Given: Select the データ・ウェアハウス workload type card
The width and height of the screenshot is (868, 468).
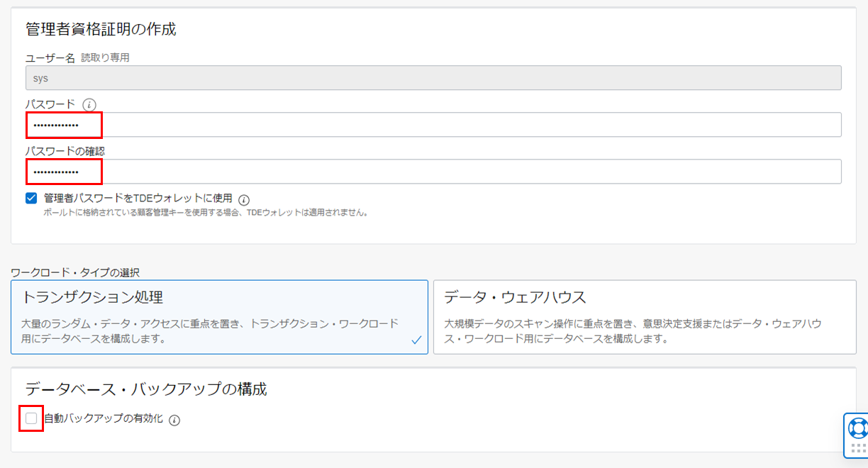Looking at the screenshot, I should (644, 317).
